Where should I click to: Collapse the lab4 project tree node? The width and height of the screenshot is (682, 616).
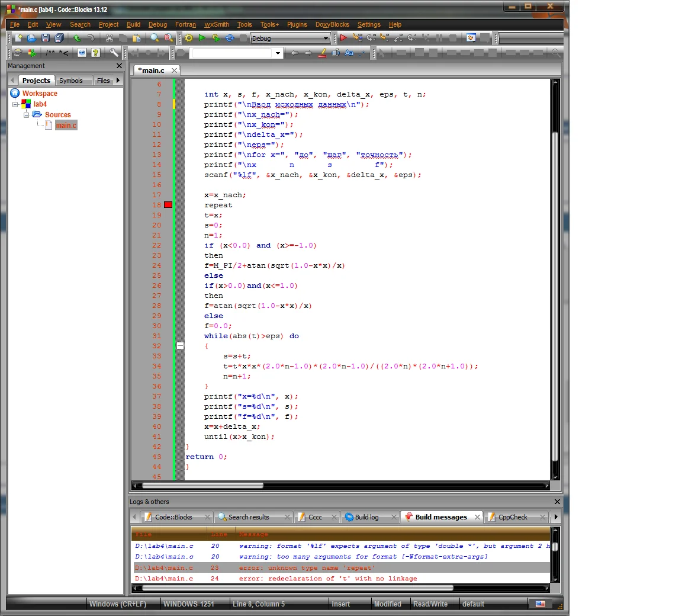(x=15, y=104)
